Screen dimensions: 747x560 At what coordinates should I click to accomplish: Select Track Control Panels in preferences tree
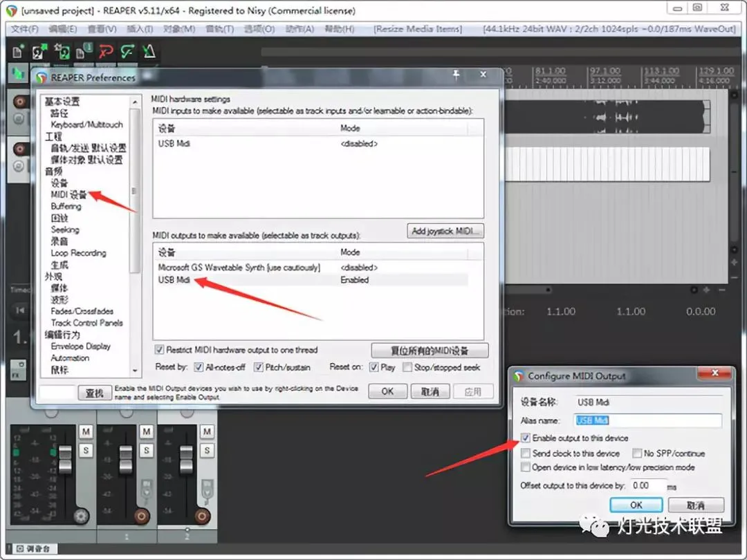[x=86, y=323]
